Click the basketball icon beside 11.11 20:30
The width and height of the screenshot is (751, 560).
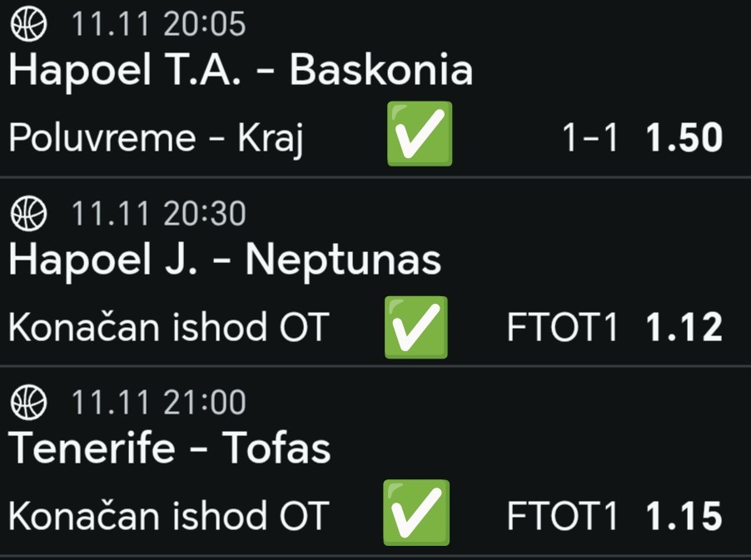pyautogui.click(x=29, y=214)
